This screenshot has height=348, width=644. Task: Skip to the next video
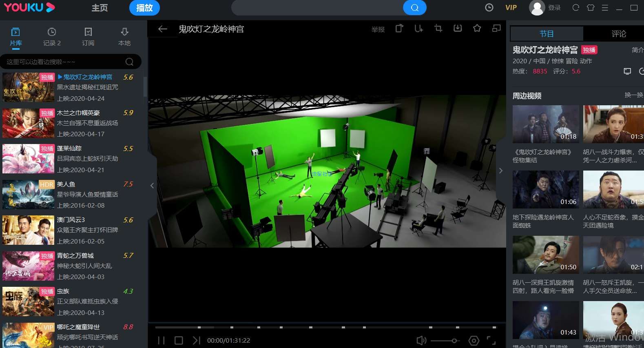[196, 340]
